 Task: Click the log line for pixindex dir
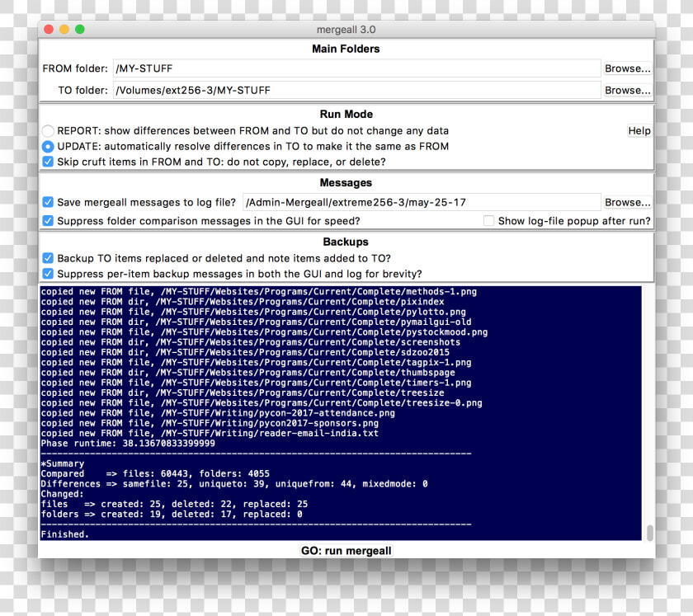(x=243, y=302)
